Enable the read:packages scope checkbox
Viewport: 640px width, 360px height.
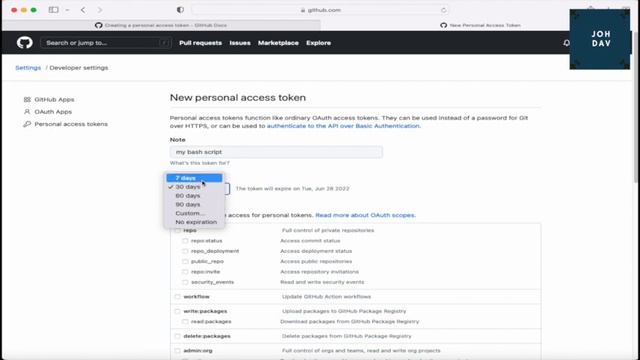click(x=185, y=322)
